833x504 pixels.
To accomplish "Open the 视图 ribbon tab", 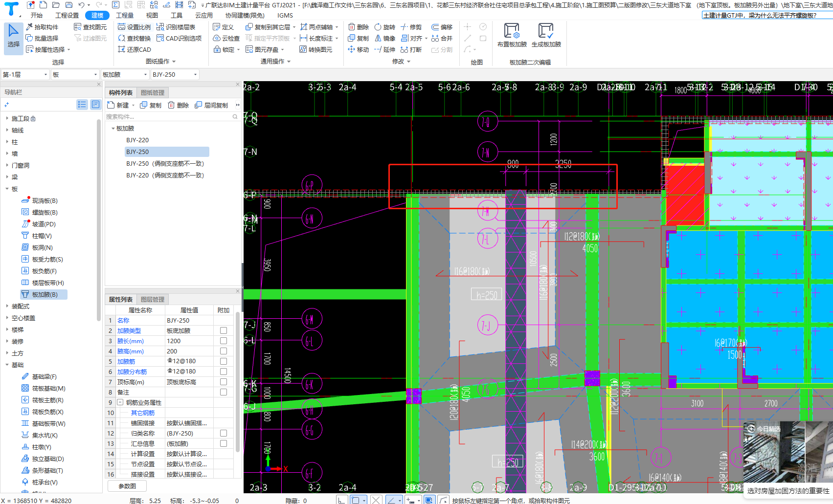I will coord(152,15).
